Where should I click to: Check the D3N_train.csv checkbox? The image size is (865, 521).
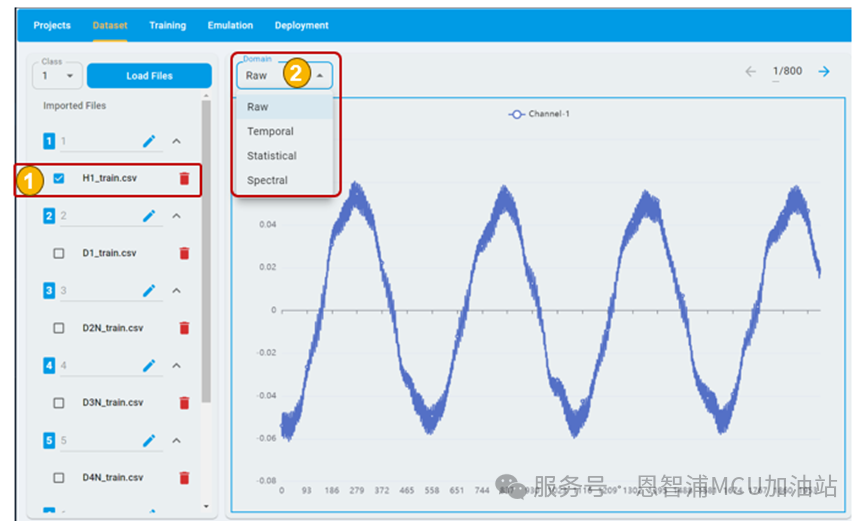[58, 403]
